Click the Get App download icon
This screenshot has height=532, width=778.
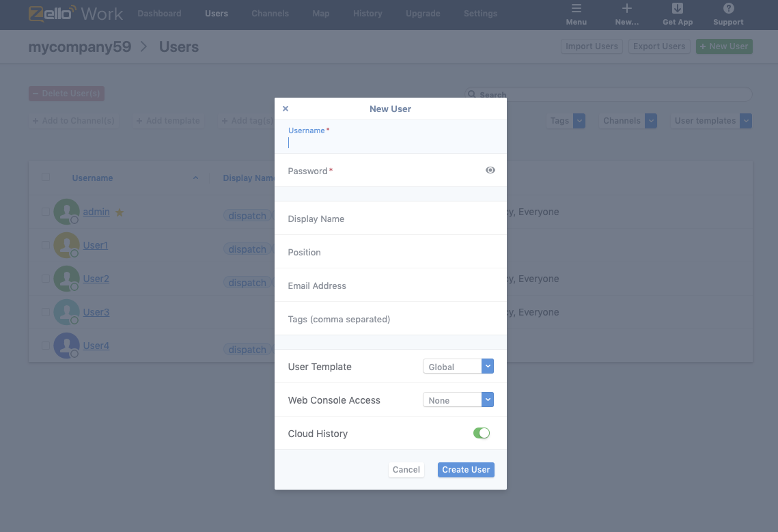click(x=677, y=9)
